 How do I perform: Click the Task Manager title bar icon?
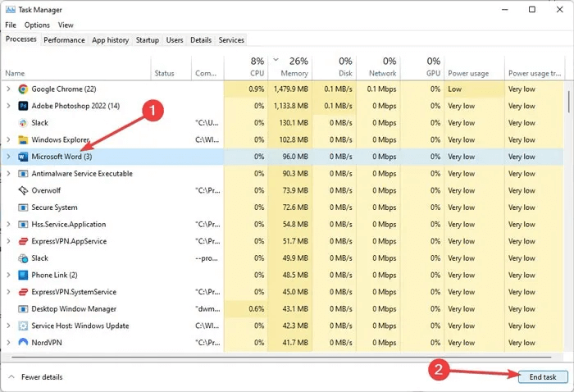click(10, 10)
